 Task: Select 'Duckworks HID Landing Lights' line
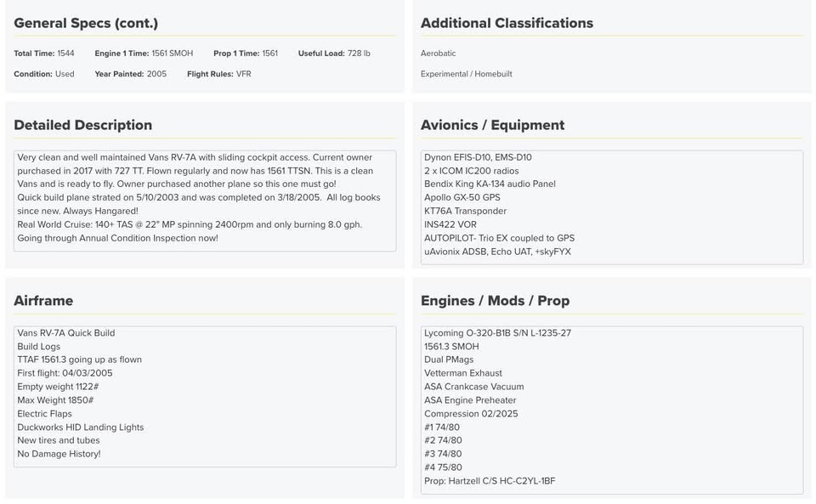click(81, 428)
